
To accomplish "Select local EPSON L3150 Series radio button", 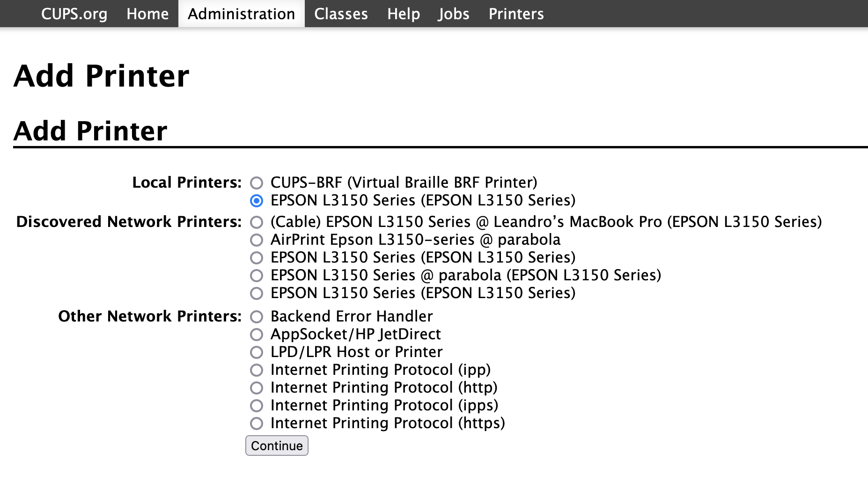I will [x=257, y=200].
